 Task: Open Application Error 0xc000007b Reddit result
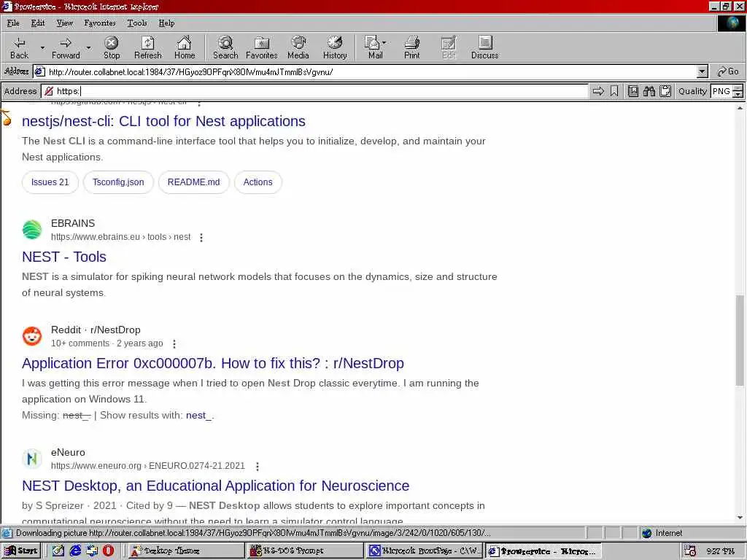212,363
